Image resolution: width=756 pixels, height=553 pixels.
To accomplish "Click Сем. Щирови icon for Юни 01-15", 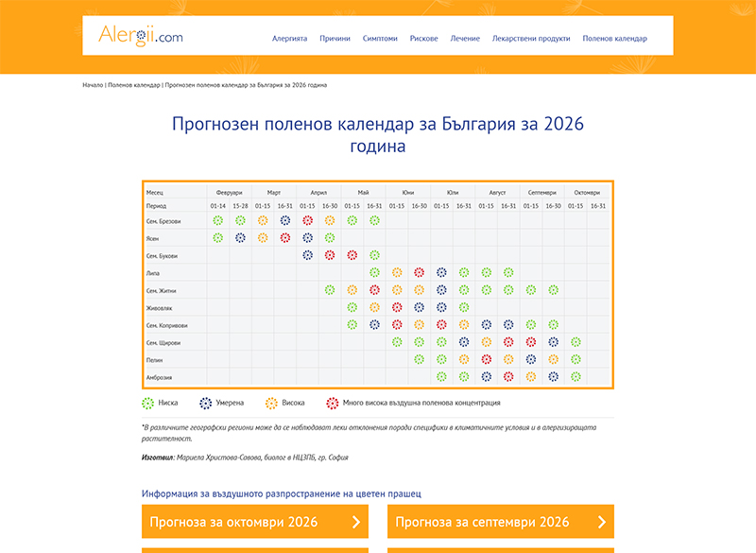I will 397,342.
